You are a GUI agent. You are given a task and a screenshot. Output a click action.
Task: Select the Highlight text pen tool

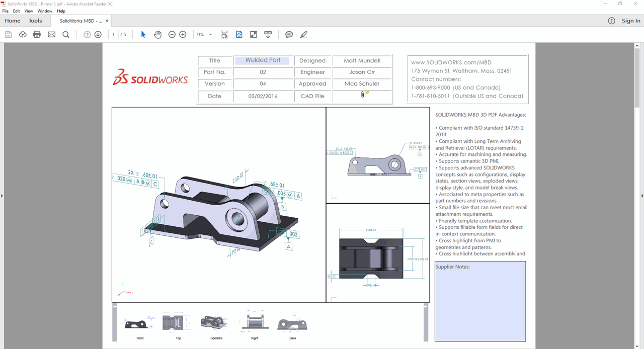pos(303,35)
